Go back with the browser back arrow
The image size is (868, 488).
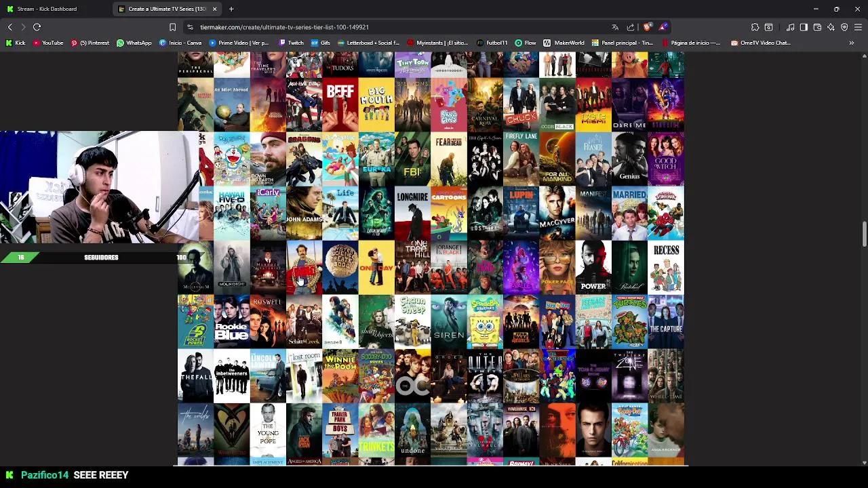[x=9, y=27]
